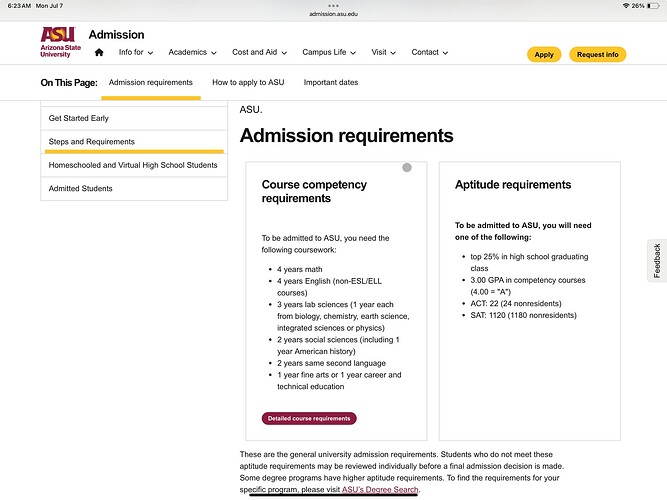This screenshot has width=667, height=500.
Task: Click the Admission requirements heading
Action: click(x=346, y=136)
